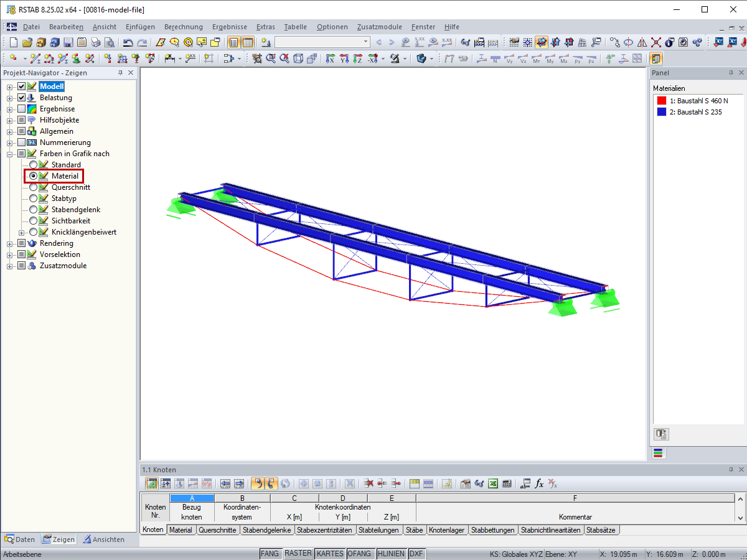Select the Sichtbarkeit radio button

click(33, 221)
